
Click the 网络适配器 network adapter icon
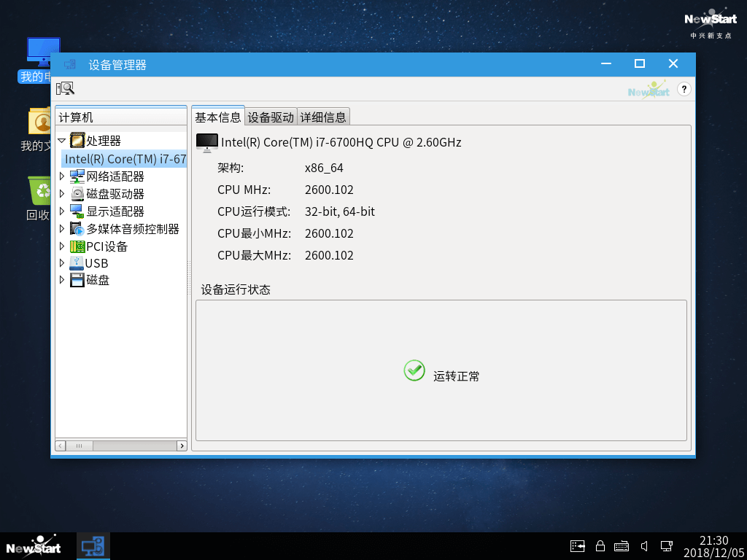click(77, 176)
